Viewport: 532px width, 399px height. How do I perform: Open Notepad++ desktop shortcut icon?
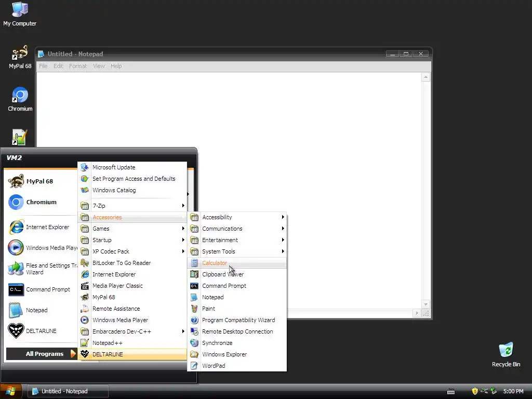click(19, 137)
